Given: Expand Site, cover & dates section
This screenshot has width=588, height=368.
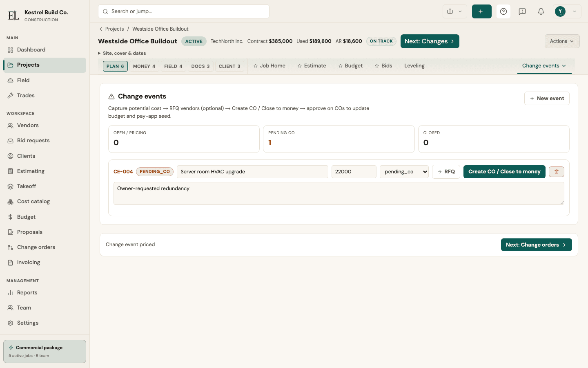Looking at the screenshot, I should tap(122, 53).
